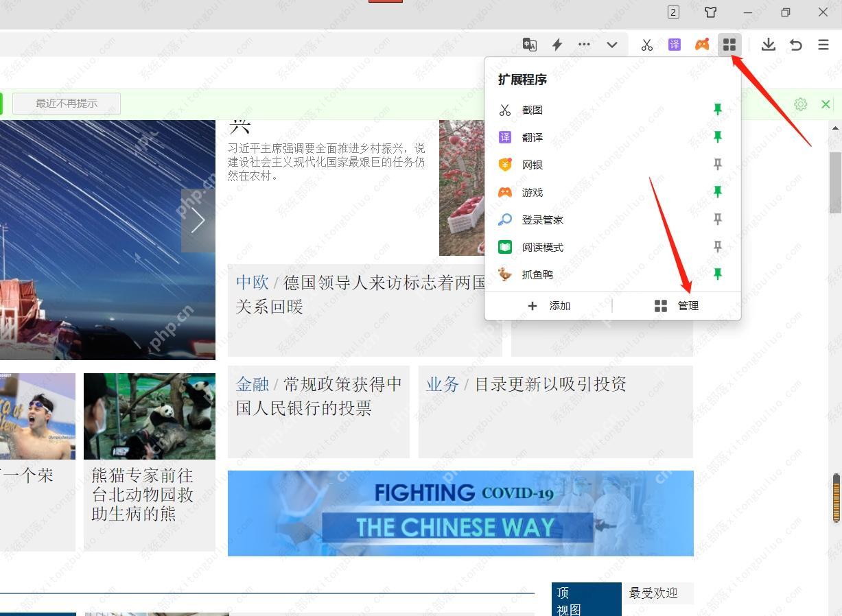Expand the address bar dropdown chevron
The height and width of the screenshot is (616, 842).
pyautogui.click(x=611, y=45)
